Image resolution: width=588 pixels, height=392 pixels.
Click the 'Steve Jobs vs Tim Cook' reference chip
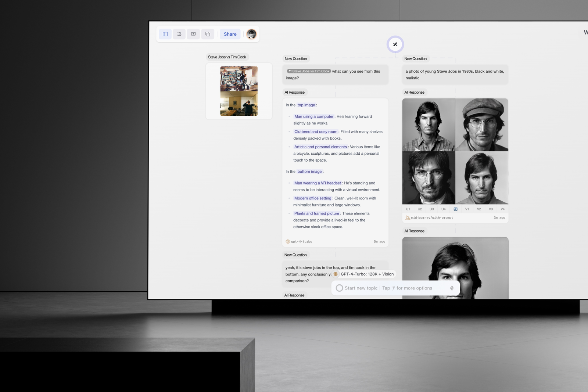click(x=309, y=71)
